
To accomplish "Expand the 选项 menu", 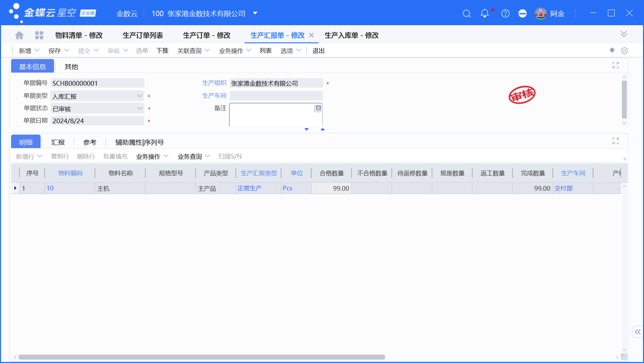I will (291, 51).
